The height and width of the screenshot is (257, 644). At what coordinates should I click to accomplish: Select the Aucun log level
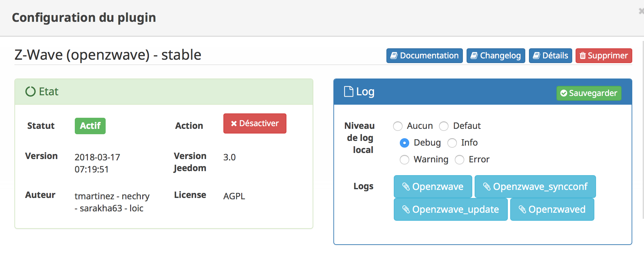coord(398,126)
